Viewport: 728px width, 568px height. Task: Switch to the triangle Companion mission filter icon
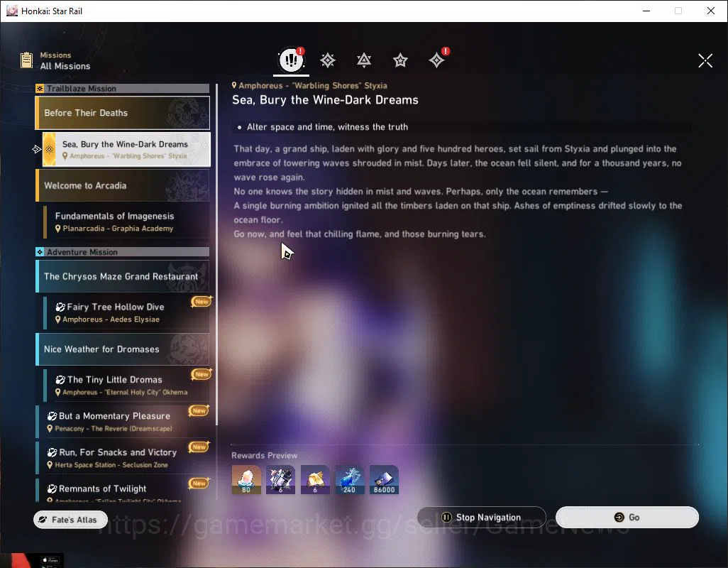364,60
